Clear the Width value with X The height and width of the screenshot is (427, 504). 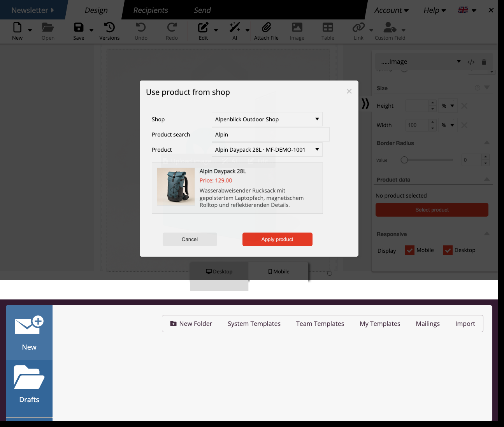[464, 125]
